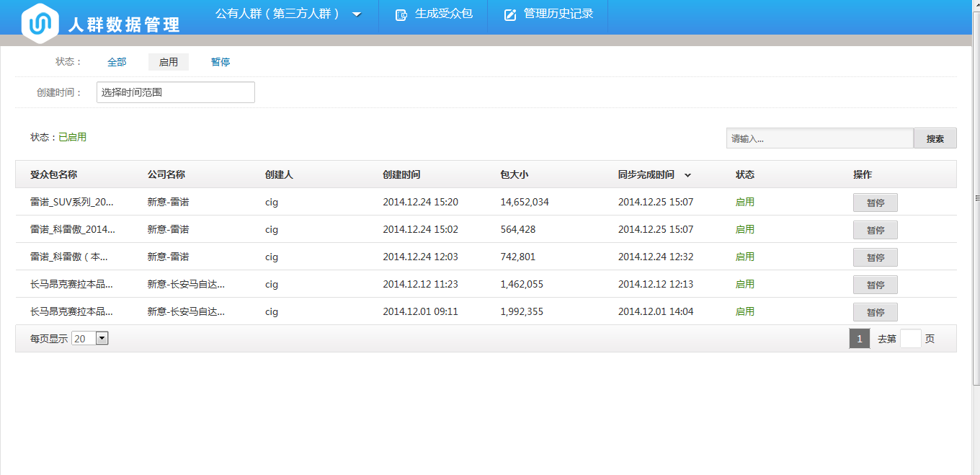Click cig creator in 742,801 row
The height and width of the screenshot is (475, 980).
(272, 257)
